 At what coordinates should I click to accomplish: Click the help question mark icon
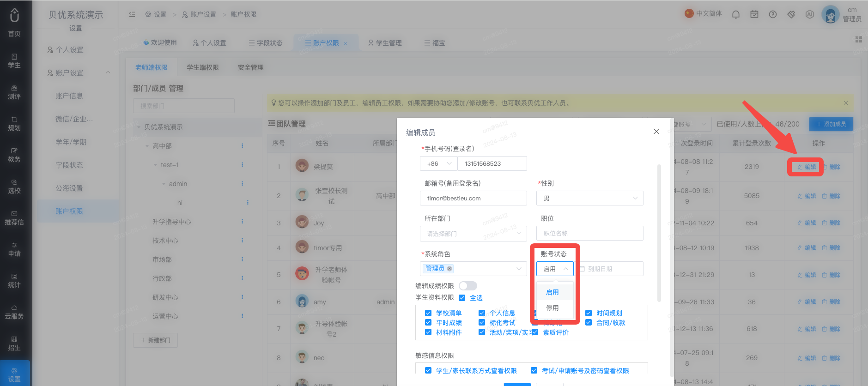pyautogui.click(x=773, y=14)
